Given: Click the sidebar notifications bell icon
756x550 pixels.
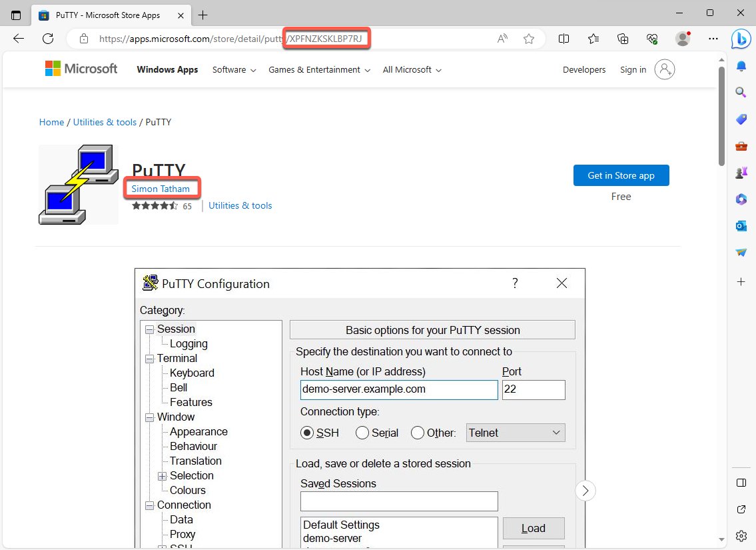Looking at the screenshot, I should click(741, 66).
